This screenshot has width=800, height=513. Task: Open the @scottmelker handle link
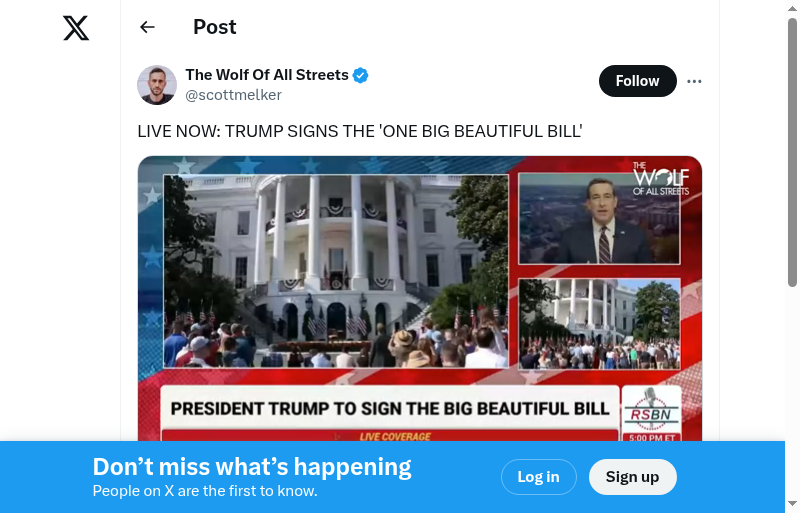[x=234, y=95]
